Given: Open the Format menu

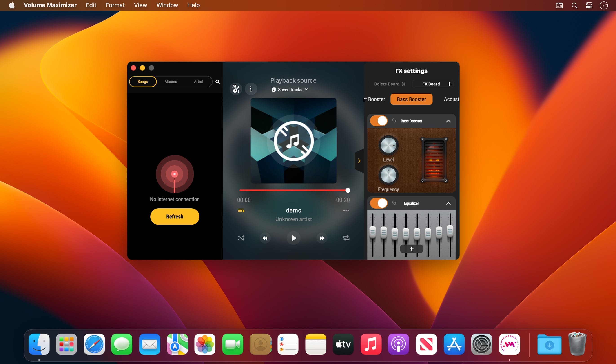Looking at the screenshot, I should point(115,5).
